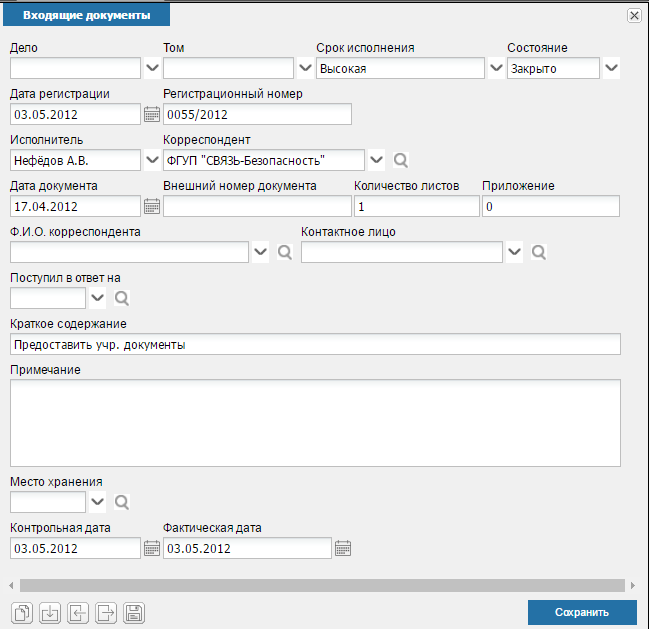Click search icon for Место хранения
The width and height of the screenshot is (649, 629).
pos(122,502)
